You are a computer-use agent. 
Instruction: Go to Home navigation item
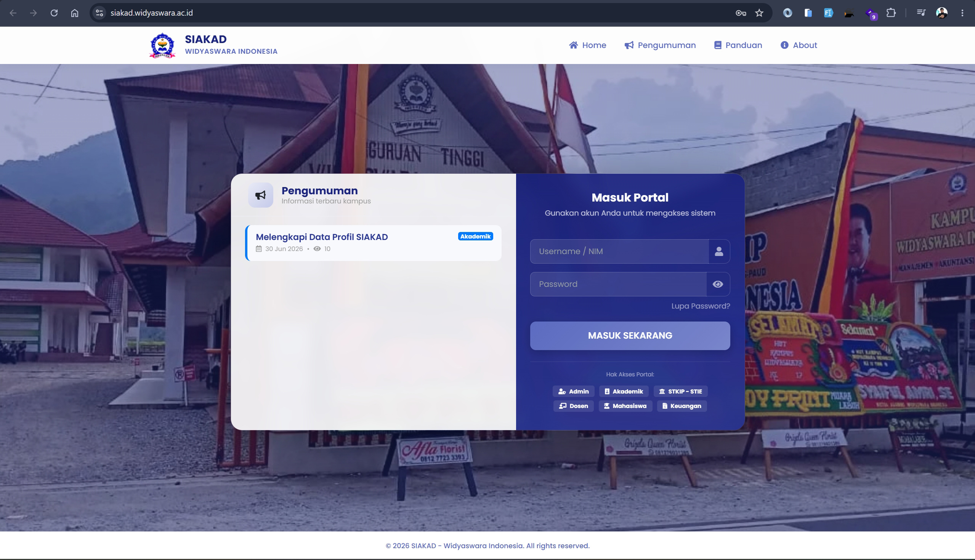tap(587, 45)
